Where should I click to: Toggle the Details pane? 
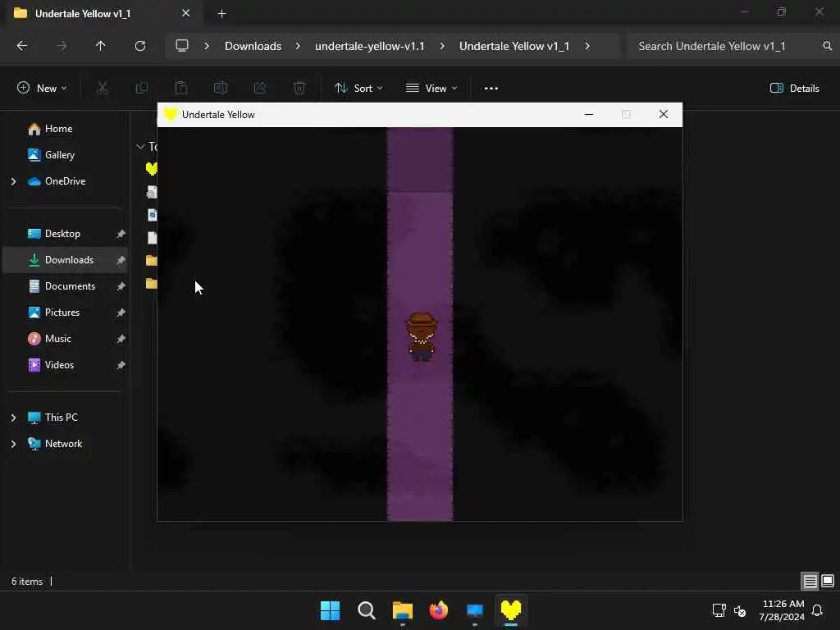pyautogui.click(x=794, y=89)
